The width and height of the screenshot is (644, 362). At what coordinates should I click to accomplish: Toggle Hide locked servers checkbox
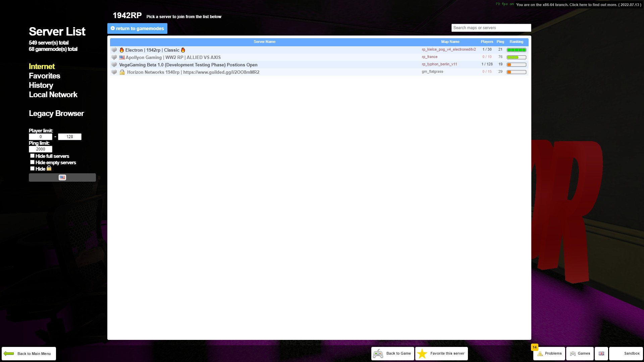click(x=32, y=169)
